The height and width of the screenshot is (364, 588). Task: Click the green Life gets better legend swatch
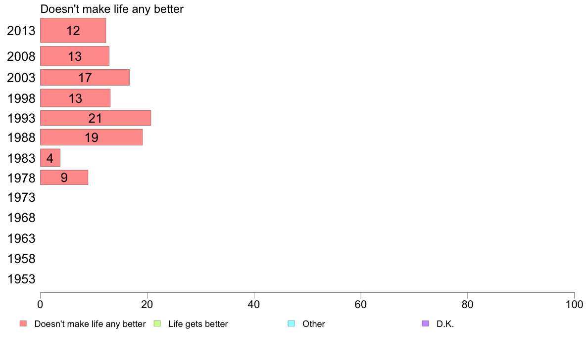[x=157, y=323]
